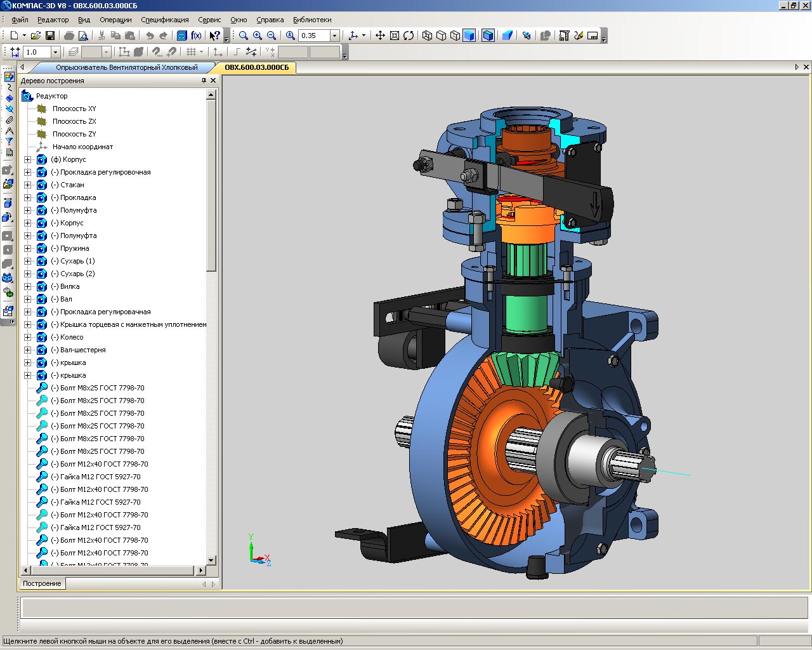This screenshot has height=650, width=812.
Task: Click the Save document floppy icon
Action: point(50,36)
